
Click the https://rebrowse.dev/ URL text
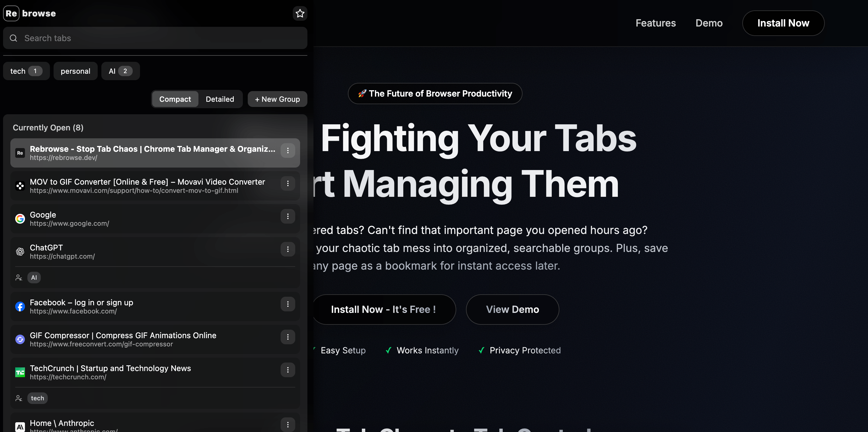click(63, 158)
